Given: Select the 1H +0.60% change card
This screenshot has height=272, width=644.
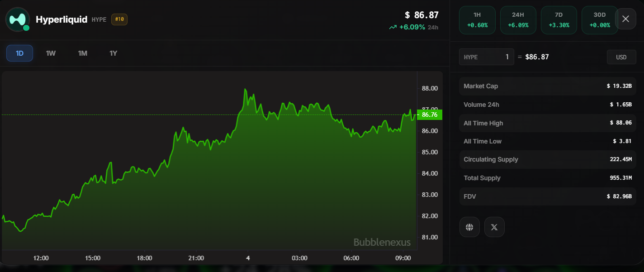Looking at the screenshot, I should (477, 20).
